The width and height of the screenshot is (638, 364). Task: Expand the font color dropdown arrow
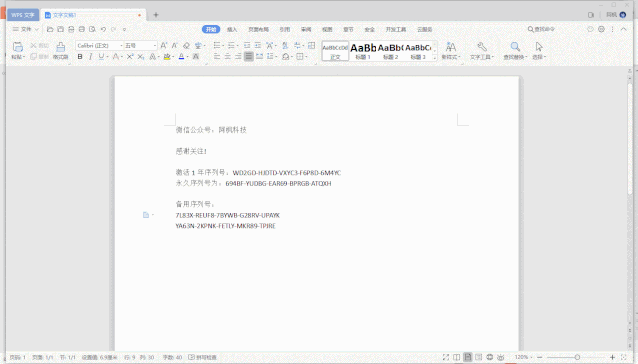188,57
